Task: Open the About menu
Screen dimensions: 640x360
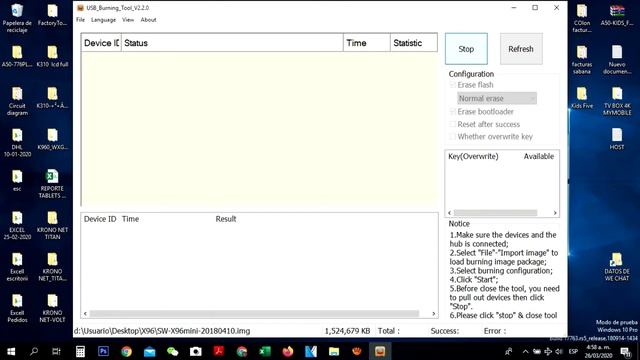Action: pyautogui.click(x=148, y=20)
